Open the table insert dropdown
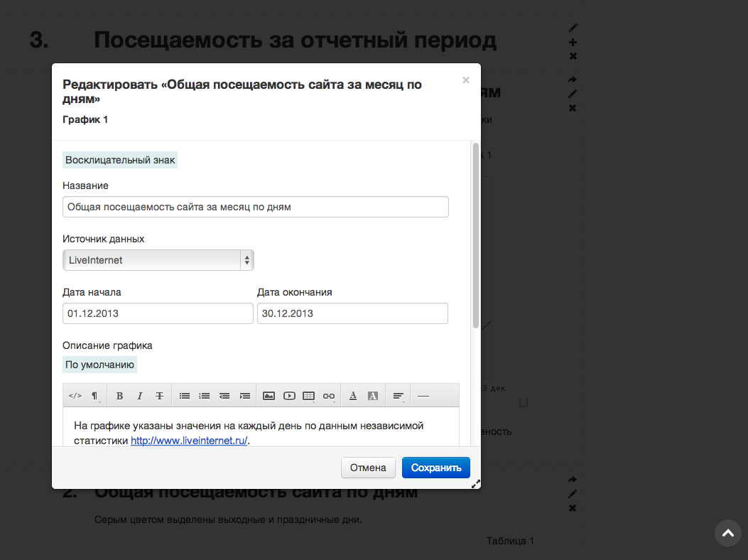Viewport: 748px width, 560px height. 309,396
